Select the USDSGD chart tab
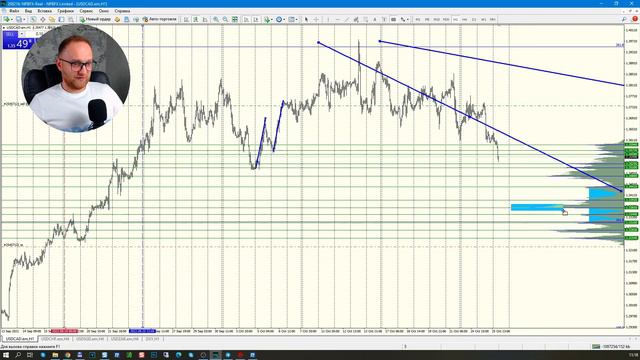The width and height of the screenshot is (640, 360). tap(90, 339)
